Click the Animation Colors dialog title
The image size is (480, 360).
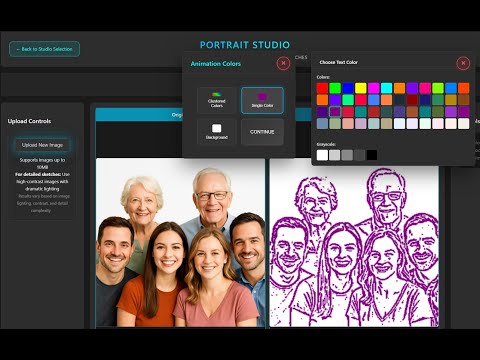pos(216,64)
